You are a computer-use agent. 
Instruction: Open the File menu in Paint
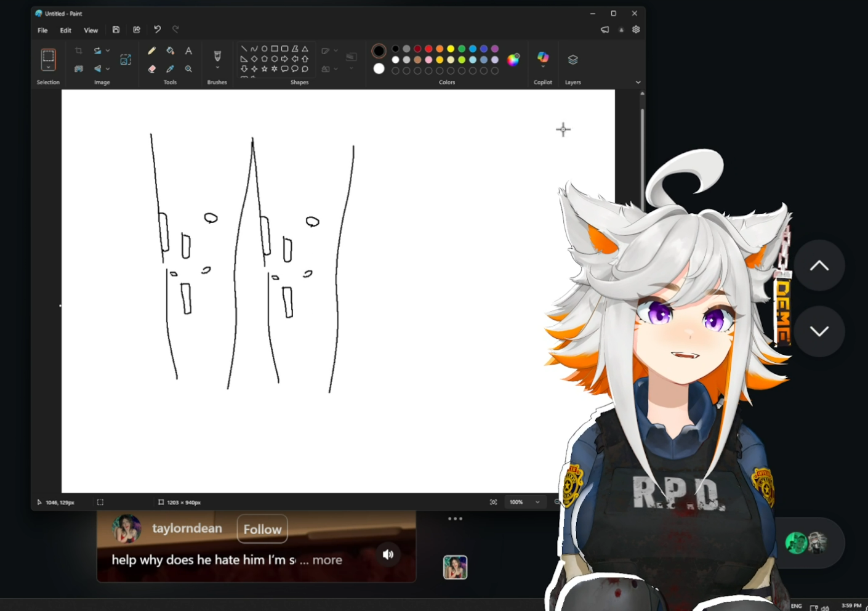pyautogui.click(x=42, y=30)
